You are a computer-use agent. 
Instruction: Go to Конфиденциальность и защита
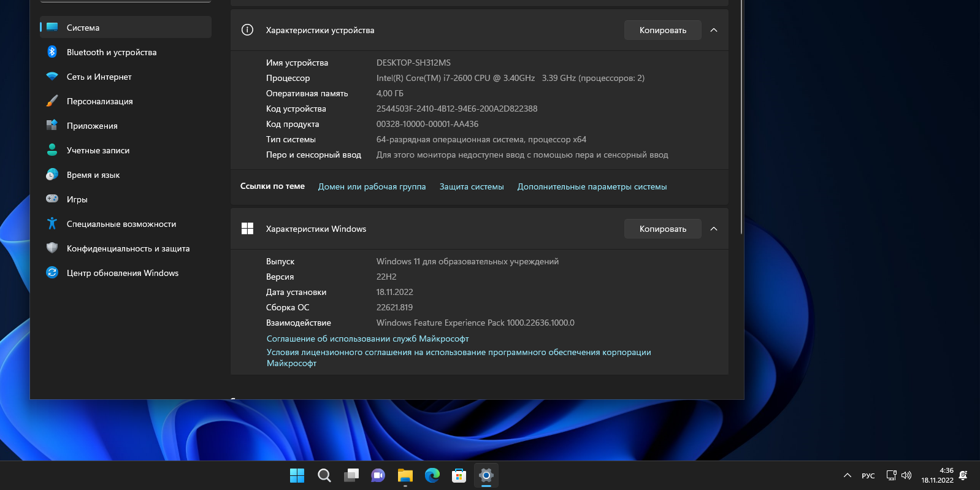pyautogui.click(x=126, y=248)
